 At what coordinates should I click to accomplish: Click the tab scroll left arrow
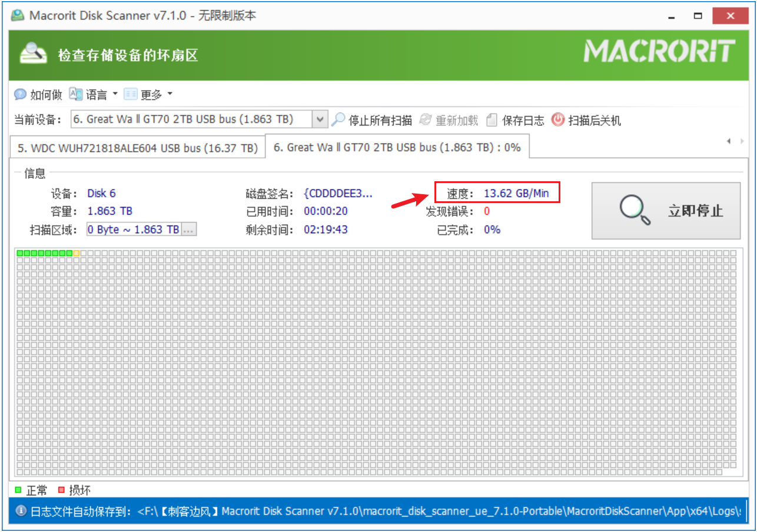[x=728, y=141]
